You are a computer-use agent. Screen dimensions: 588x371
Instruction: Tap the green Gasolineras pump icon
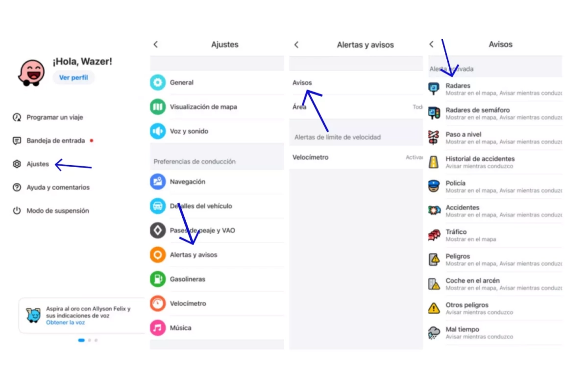point(158,279)
